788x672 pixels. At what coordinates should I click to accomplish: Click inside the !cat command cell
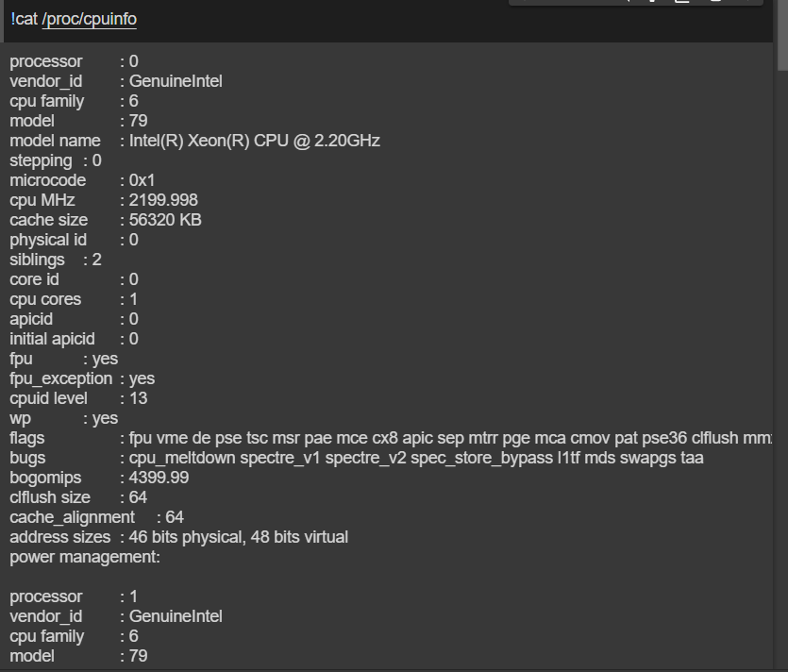coord(283,19)
